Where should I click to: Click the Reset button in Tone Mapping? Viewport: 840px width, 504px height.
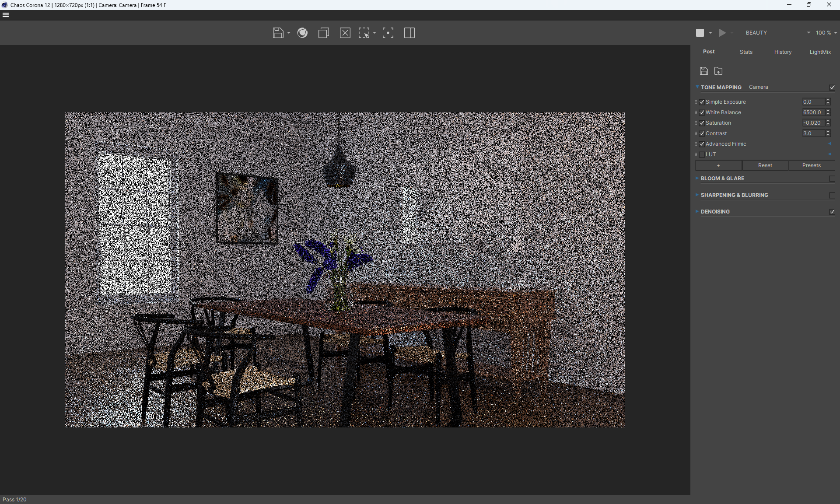click(765, 165)
